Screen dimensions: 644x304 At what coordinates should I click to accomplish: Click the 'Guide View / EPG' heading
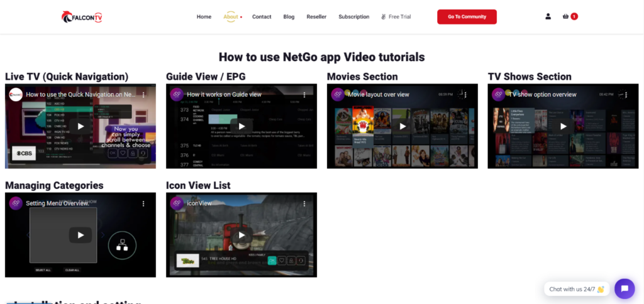coord(206,77)
